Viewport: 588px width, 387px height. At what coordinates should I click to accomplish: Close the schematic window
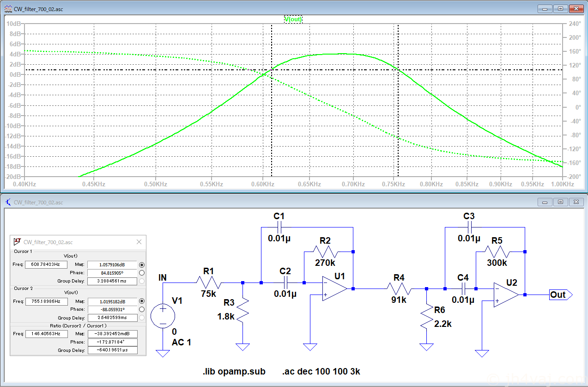(576, 202)
